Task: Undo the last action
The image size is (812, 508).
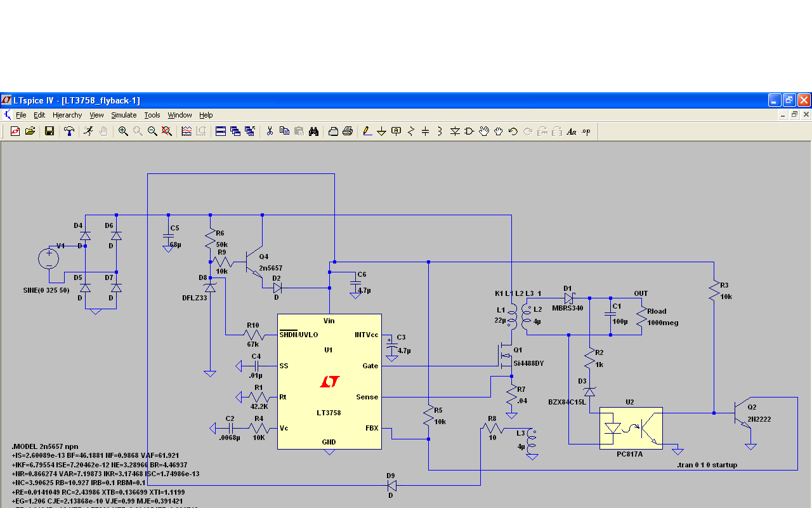Action: pos(513,131)
